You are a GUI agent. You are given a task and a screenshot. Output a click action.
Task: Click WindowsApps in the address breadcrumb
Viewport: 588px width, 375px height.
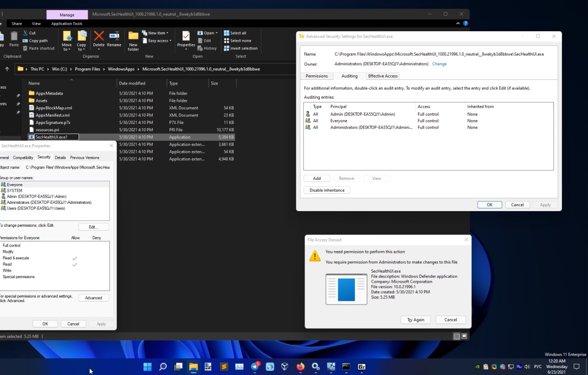point(121,69)
